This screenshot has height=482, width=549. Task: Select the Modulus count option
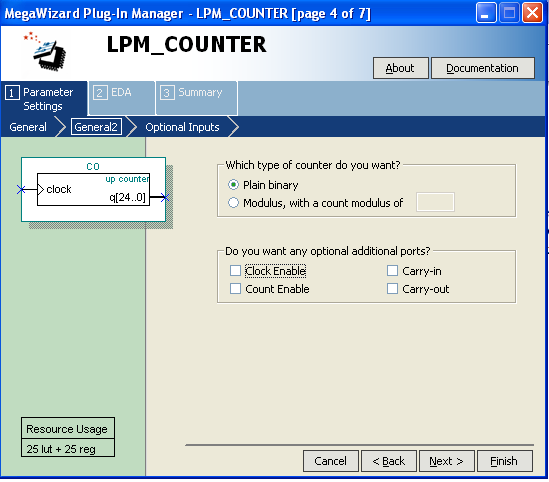(x=234, y=203)
